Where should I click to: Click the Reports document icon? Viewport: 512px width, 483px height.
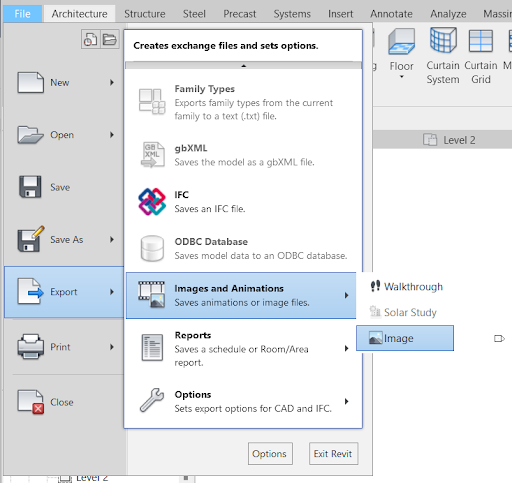(152, 348)
